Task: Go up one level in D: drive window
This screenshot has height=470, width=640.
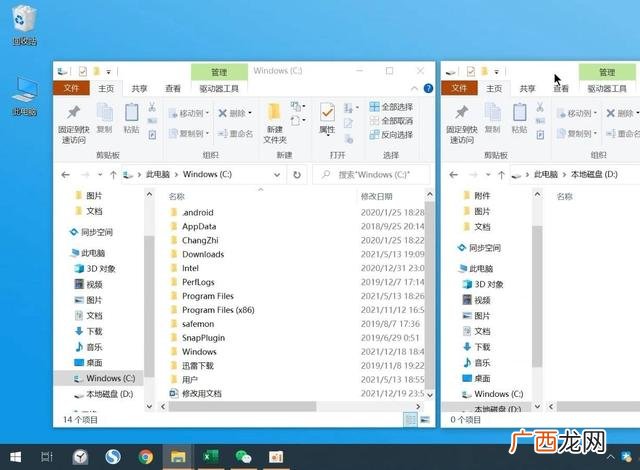Action: click(501, 175)
